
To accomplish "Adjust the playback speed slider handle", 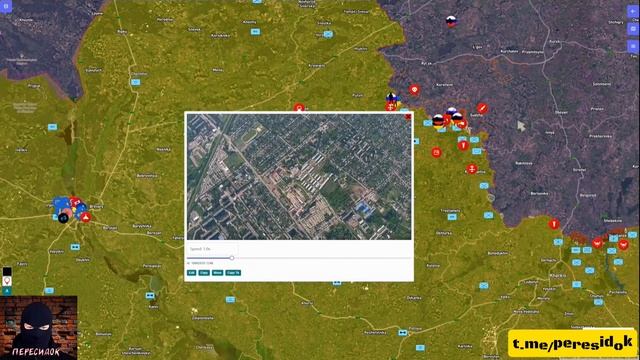I will (x=232, y=258).
